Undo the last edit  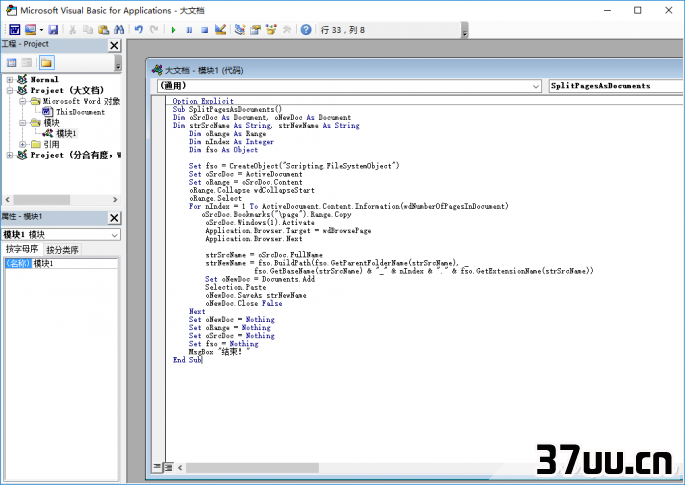click(138, 30)
